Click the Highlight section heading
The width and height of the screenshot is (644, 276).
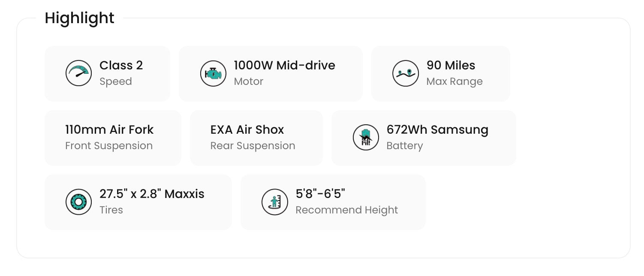pyautogui.click(x=79, y=18)
